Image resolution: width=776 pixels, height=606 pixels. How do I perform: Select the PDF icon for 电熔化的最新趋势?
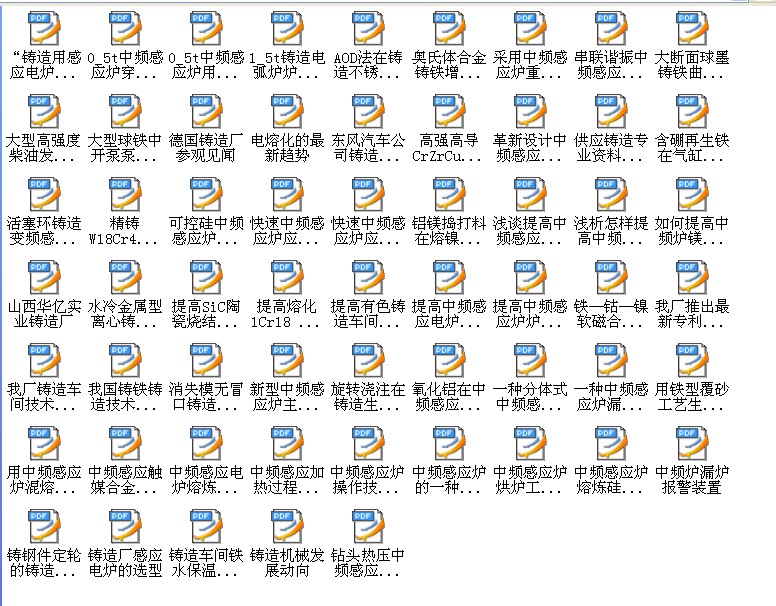287,111
